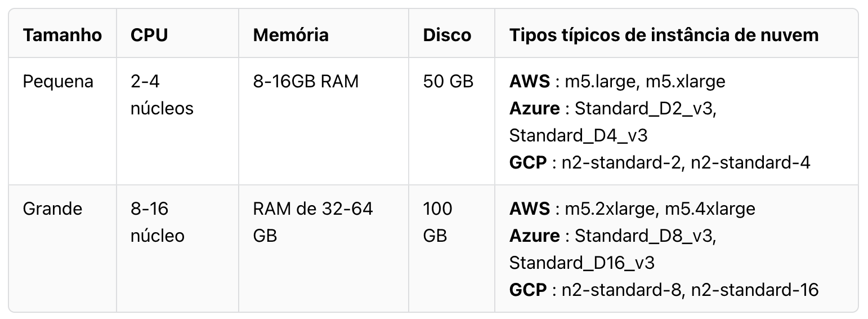
Task: Click the 8-16GB RAM memory cell
Action: click(x=306, y=82)
